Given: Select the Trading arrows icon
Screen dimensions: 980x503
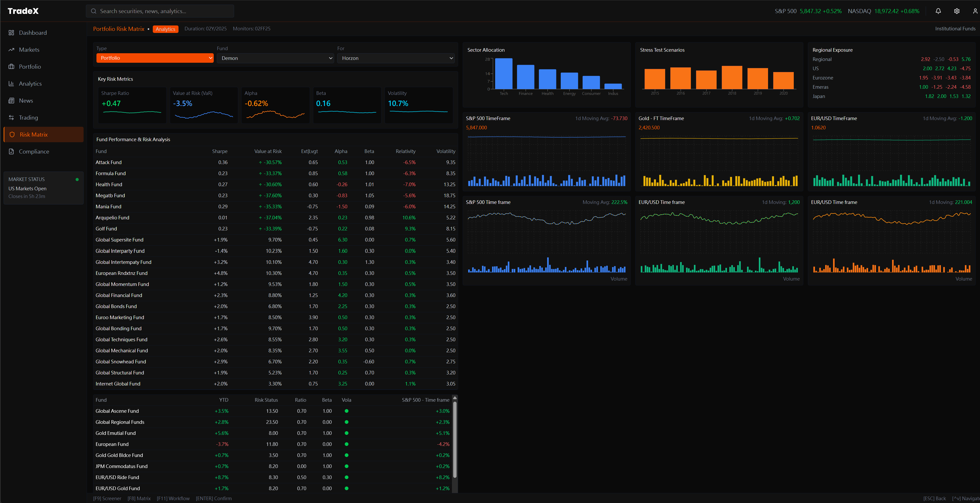Looking at the screenshot, I should tap(11, 117).
